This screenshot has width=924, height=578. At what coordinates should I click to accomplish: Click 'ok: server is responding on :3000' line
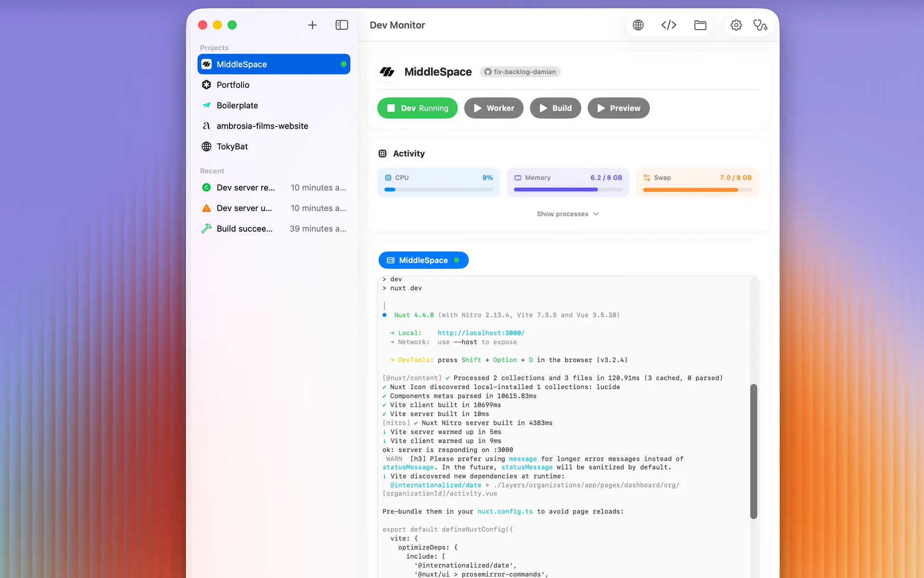tap(448, 450)
